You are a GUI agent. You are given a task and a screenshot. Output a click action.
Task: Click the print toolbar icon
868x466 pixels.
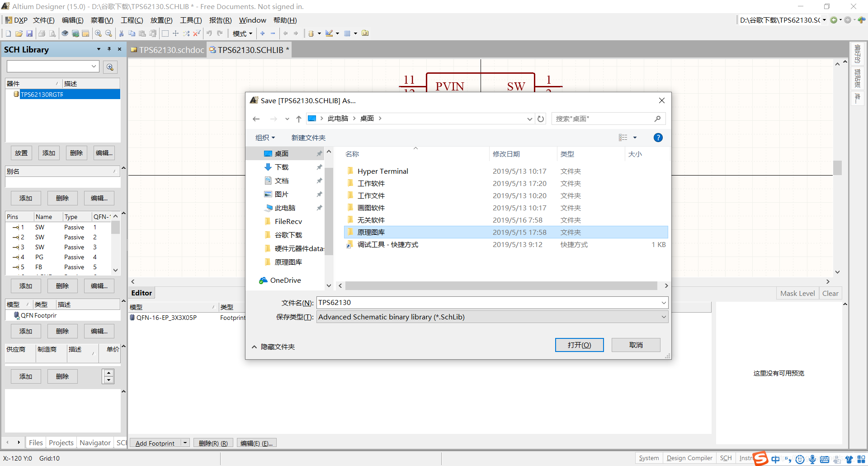(42, 33)
